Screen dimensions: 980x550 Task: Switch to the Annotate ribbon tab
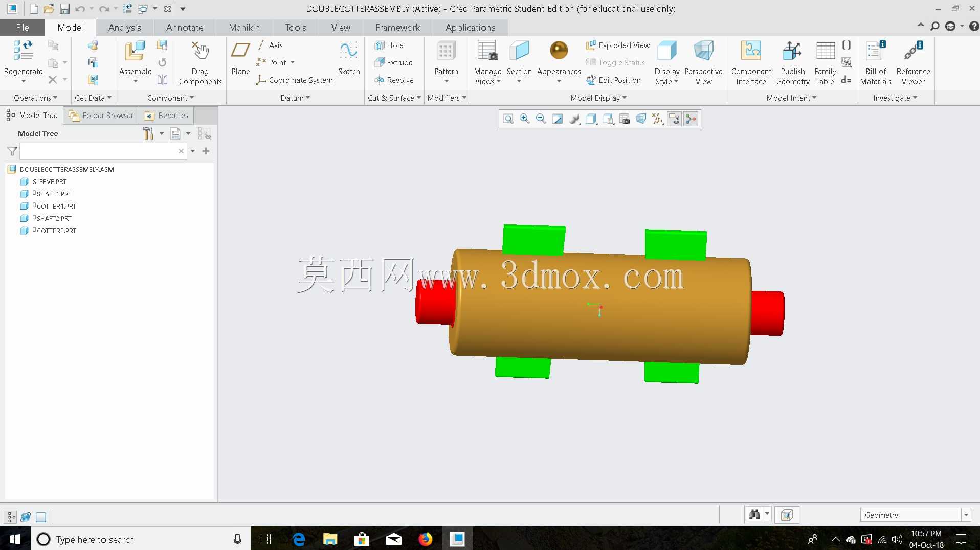pyautogui.click(x=185, y=28)
